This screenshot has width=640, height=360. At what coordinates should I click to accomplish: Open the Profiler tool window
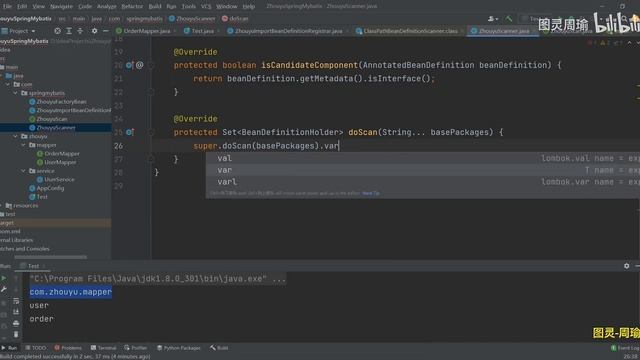[136, 348]
